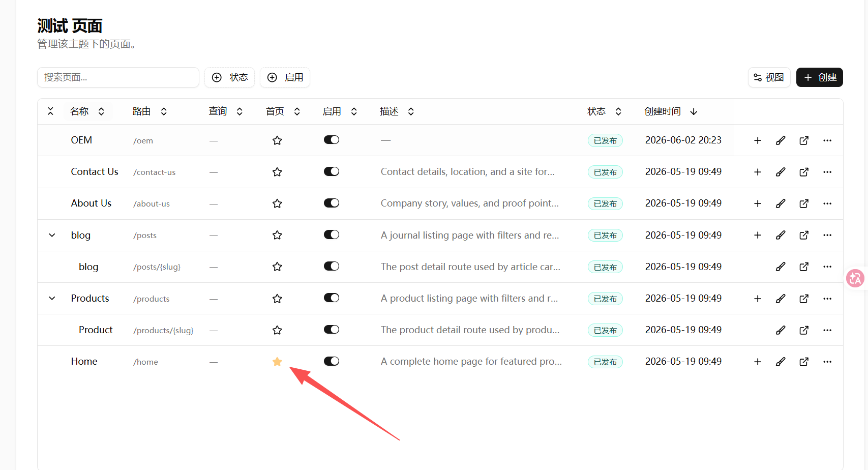The width and height of the screenshot is (868, 470).
Task: Open the 视图 view options
Action: click(769, 77)
